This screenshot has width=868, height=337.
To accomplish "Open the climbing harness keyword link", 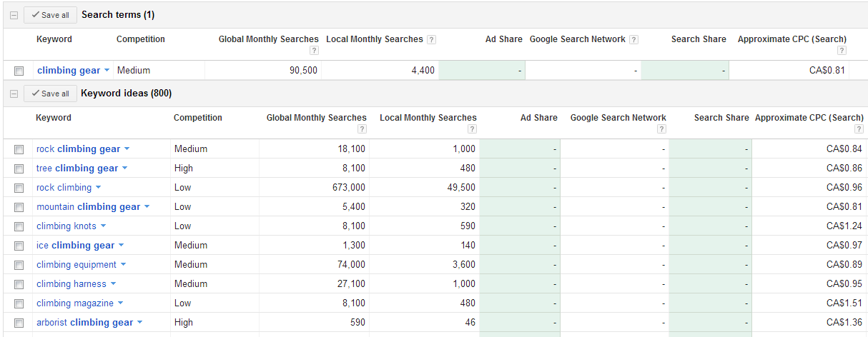I will point(71,284).
